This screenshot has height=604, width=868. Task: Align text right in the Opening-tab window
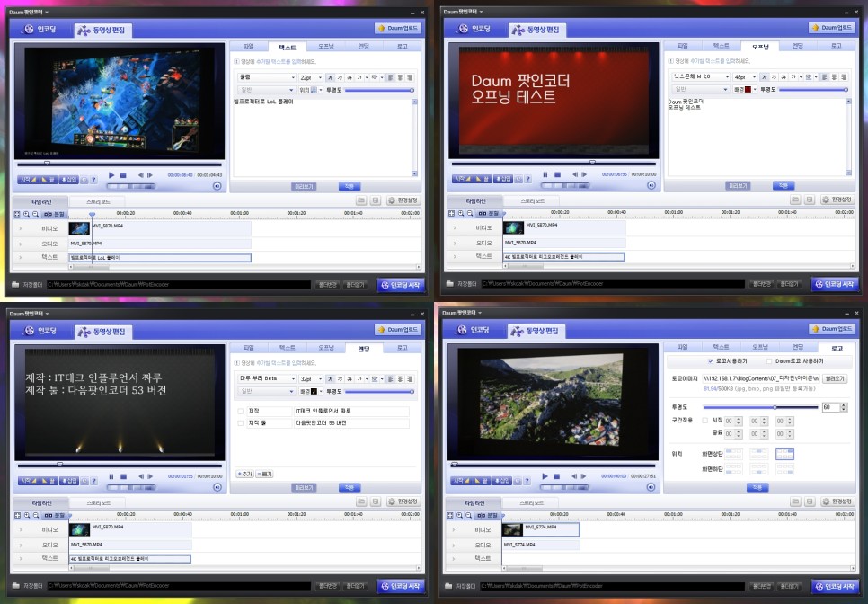click(x=844, y=77)
